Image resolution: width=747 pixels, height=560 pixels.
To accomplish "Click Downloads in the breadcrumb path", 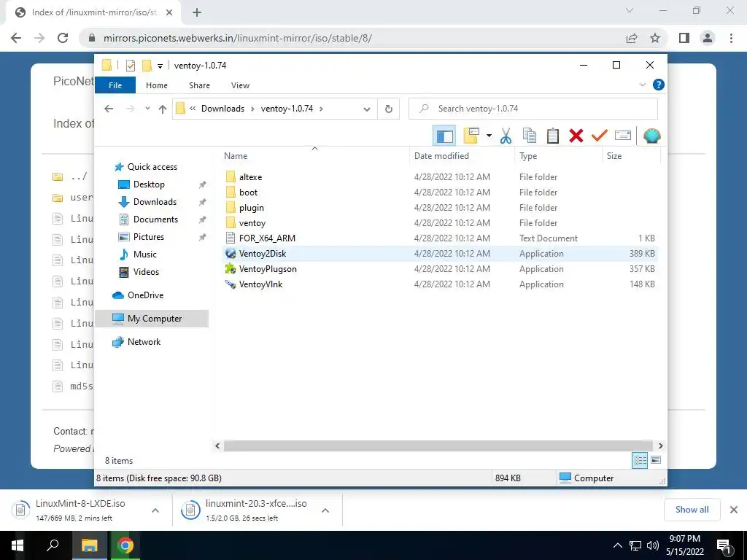I will point(222,109).
